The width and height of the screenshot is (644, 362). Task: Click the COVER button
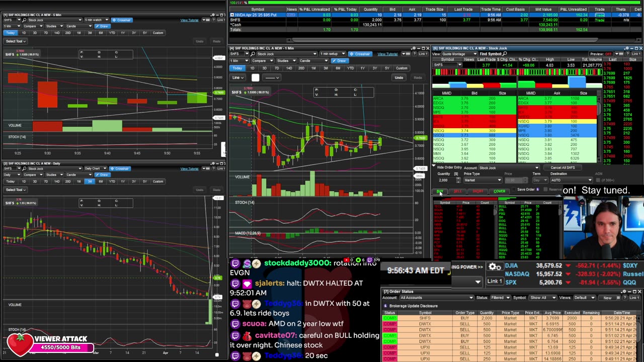[499, 191]
